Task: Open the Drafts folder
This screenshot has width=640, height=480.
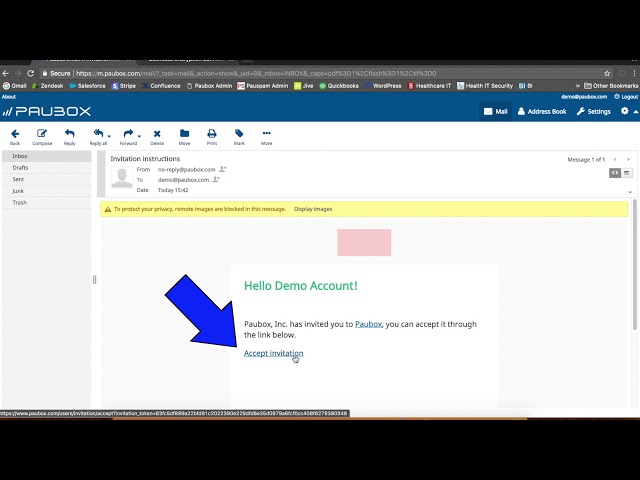Action: point(47,168)
